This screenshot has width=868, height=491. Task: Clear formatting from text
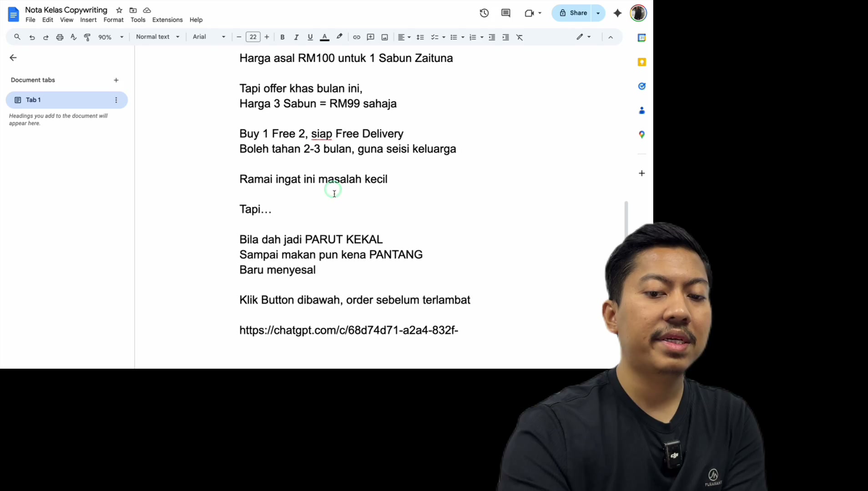coord(520,37)
